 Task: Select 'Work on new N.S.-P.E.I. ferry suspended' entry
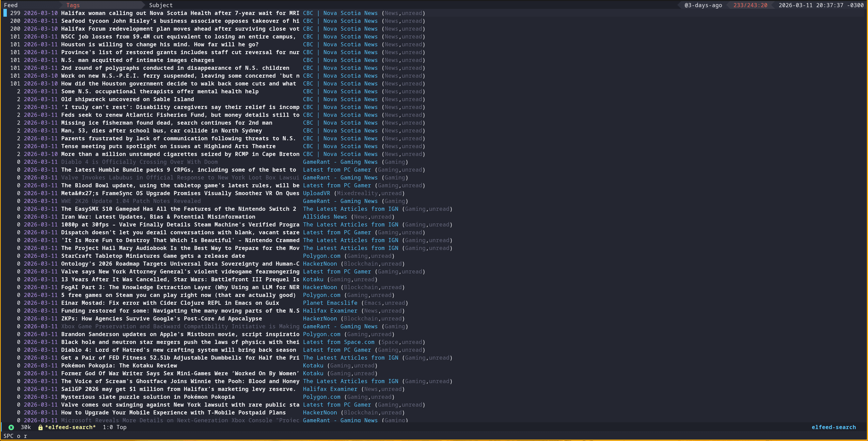tap(180, 76)
